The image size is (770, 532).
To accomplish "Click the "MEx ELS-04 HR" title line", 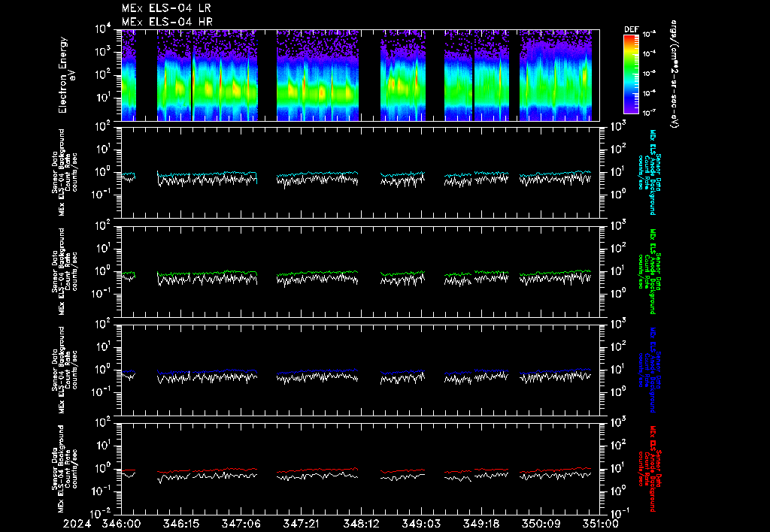I will (167, 22).
